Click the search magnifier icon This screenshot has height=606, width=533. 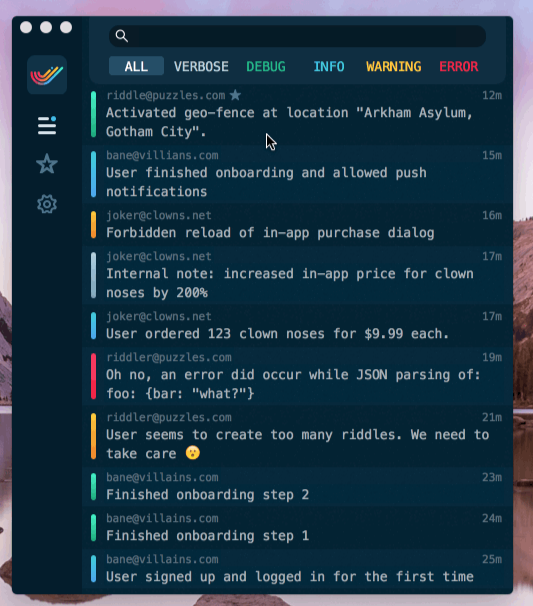click(x=121, y=36)
